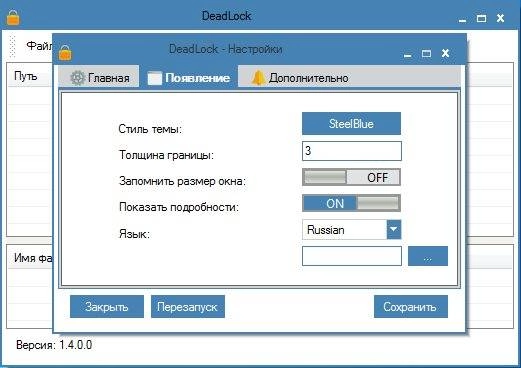
Task: Focus the Толщина границы input field
Action: [x=352, y=151]
